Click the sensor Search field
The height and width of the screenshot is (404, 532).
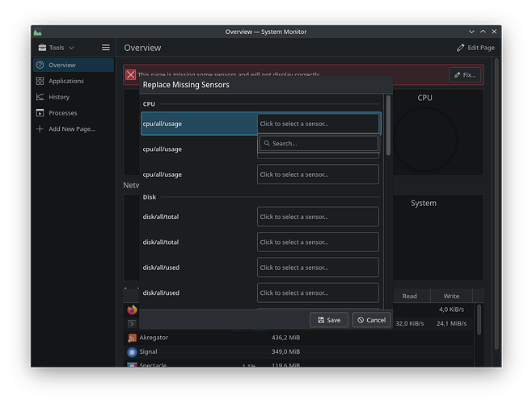[x=319, y=144]
